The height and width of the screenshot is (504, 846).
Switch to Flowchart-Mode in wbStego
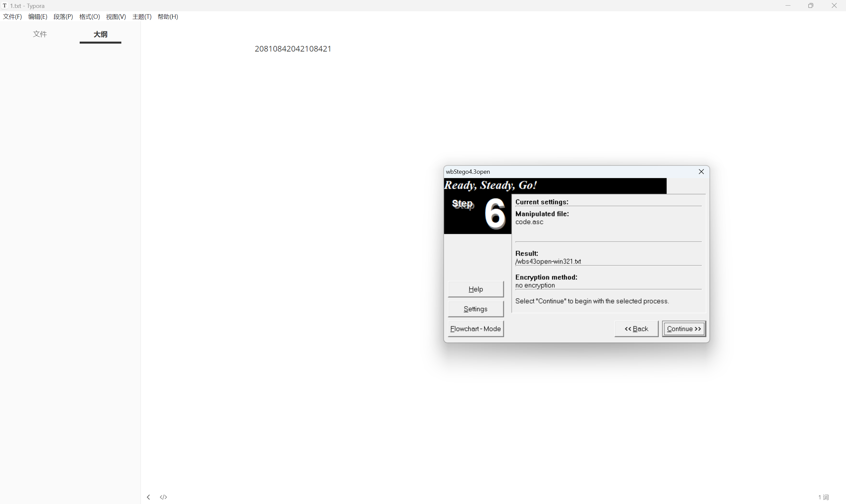tap(475, 329)
